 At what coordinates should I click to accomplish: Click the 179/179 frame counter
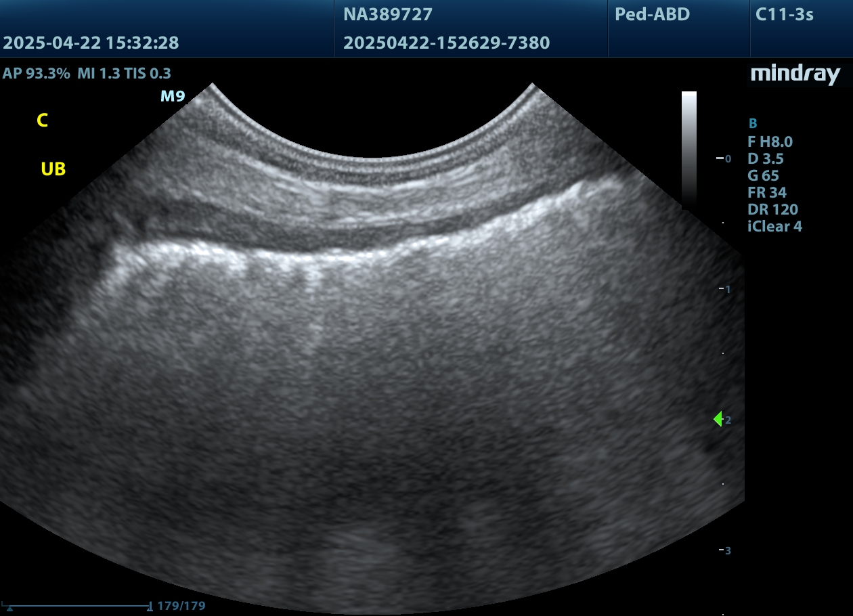(181, 606)
